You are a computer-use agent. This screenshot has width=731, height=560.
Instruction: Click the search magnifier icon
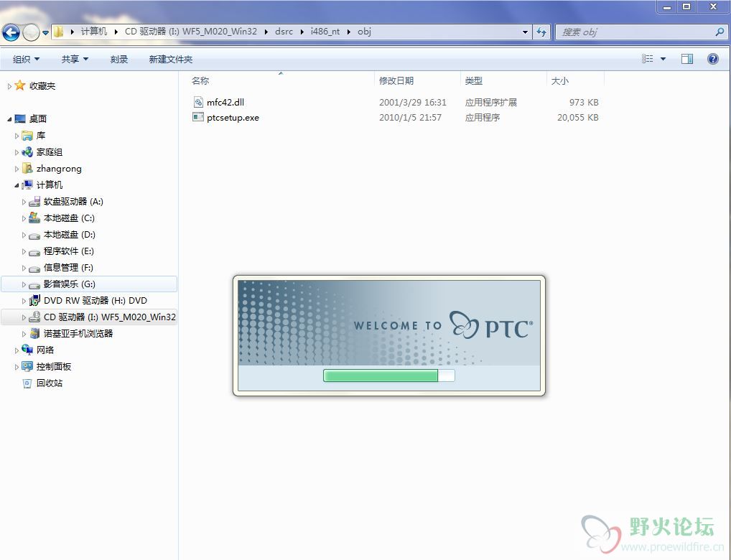(720, 32)
